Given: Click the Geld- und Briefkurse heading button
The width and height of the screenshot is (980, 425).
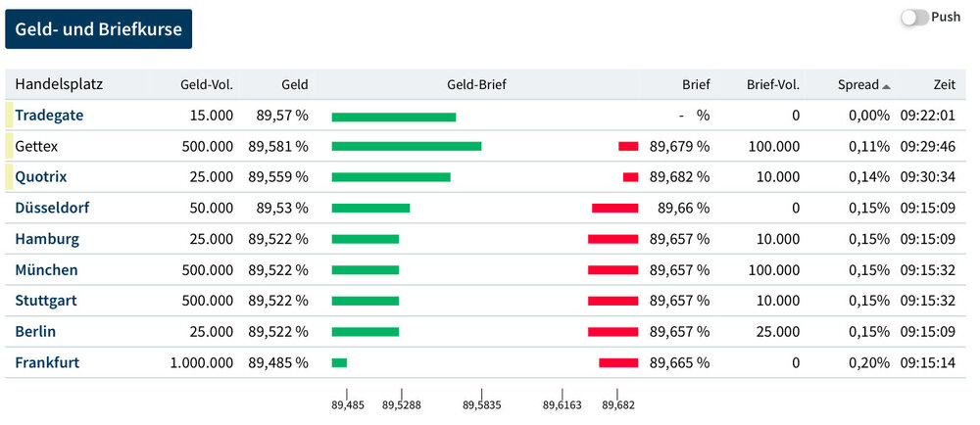Looking at the screenshot, I should (x=99, y=29).
